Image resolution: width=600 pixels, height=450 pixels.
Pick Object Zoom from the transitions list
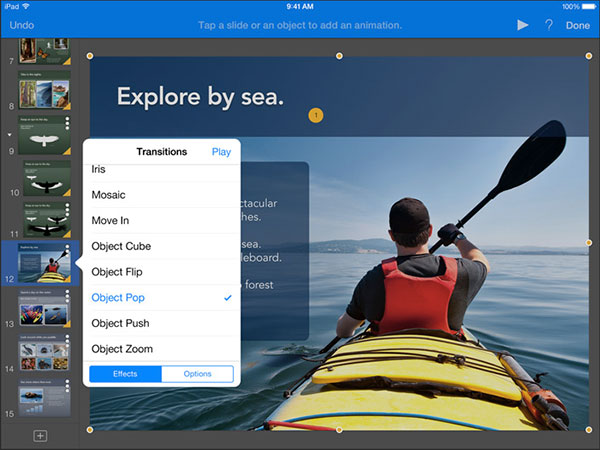[162, 349]
